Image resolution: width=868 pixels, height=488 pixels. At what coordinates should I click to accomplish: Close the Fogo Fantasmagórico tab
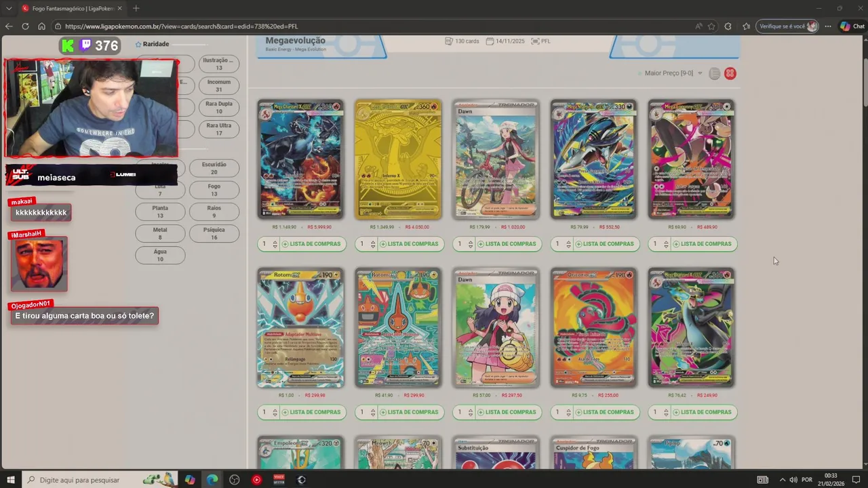(120, 8)
